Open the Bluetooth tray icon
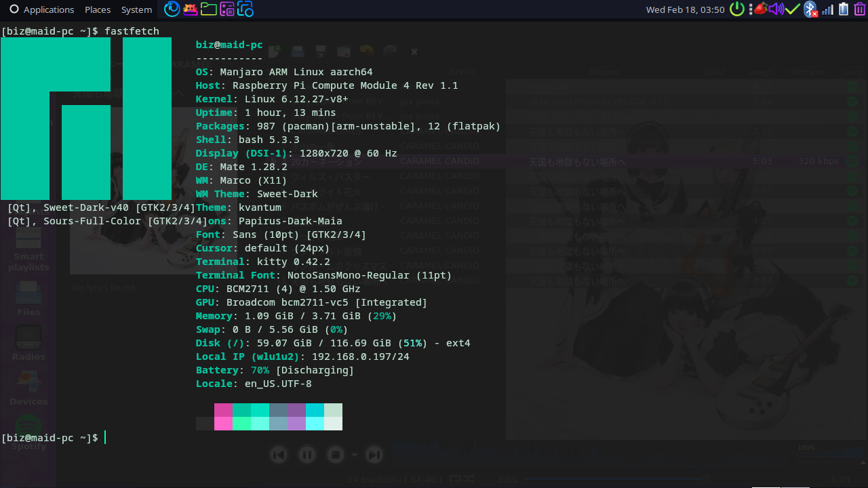This screenshot has height=488, width=868. pos(810,9)
